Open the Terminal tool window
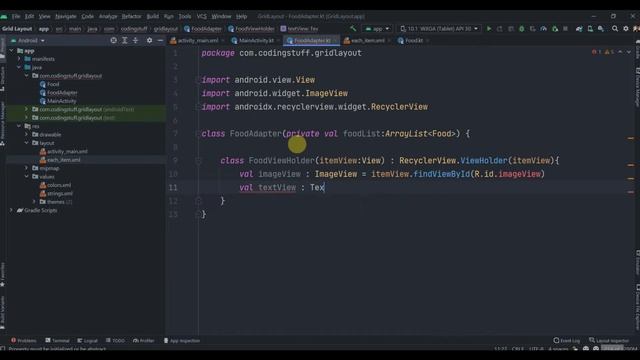640x360 pixels. tap(57, 340)
